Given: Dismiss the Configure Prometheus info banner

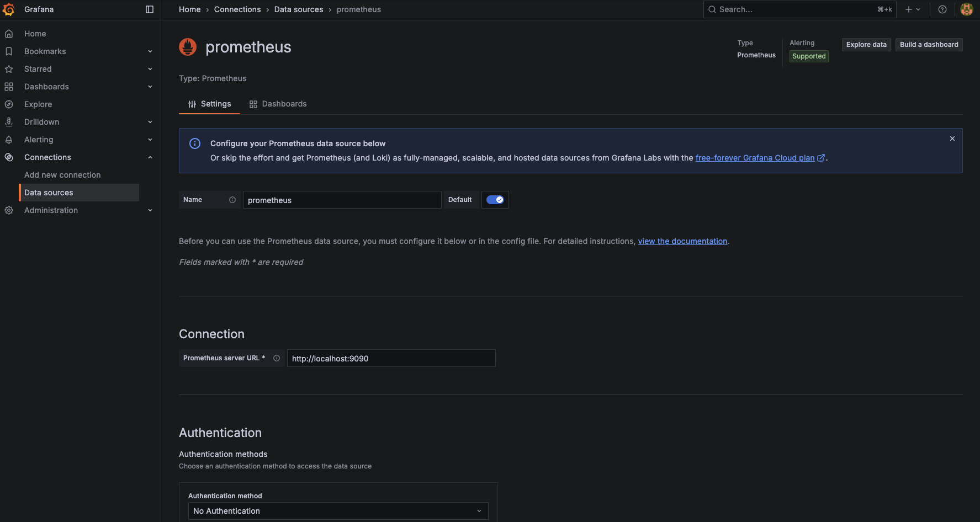Looking at the screenshot, I should point(952,139).
